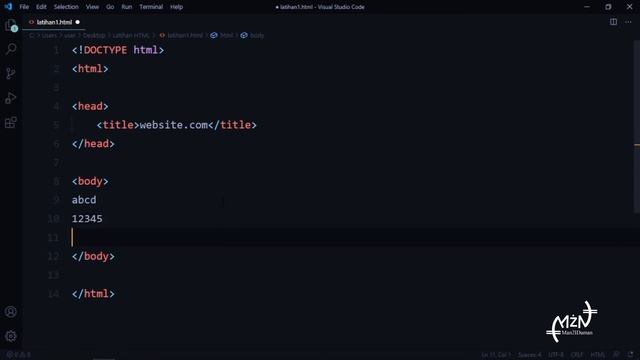Click the abcd text on line 9
The height and width of the screenshot is (360, 640).
(84, 200)
